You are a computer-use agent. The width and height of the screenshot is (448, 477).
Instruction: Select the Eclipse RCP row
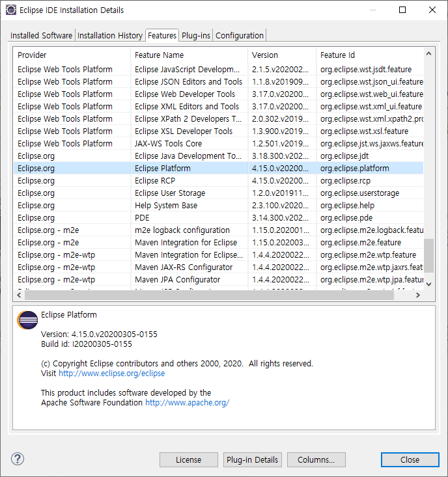click(218, 181)
